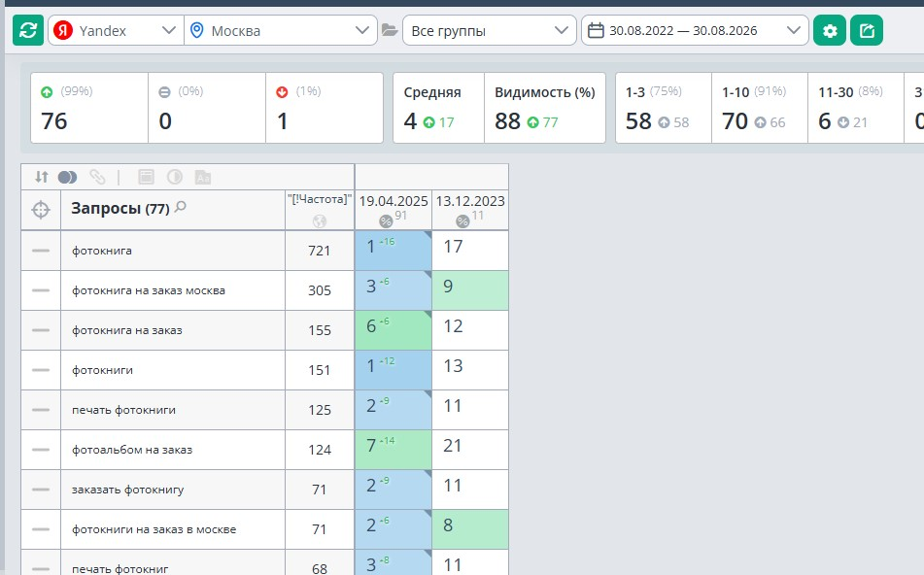
Task: Click the sort arrows icon in table toolbar
Action: (x=41, y=177)
